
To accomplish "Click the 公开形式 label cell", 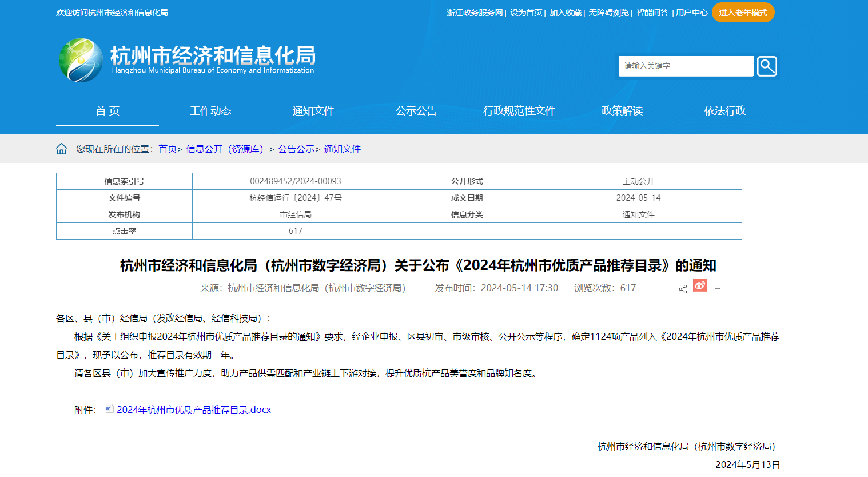I will (467, 181).
